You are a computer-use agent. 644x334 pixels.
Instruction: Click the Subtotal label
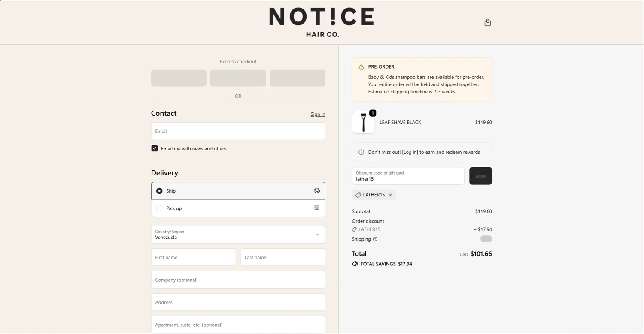click(x=361, y=211)
